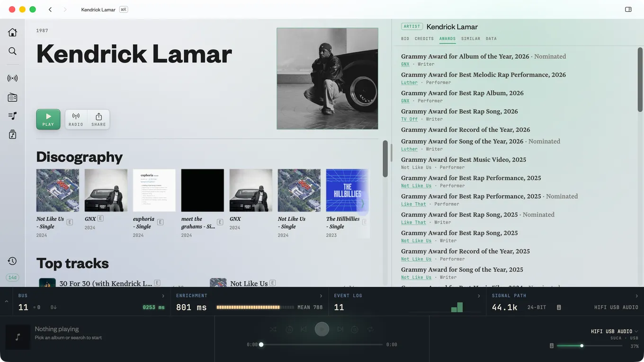Skip to the next track
The width and height of the screenshot is (644, 362).
click(340, 329)
